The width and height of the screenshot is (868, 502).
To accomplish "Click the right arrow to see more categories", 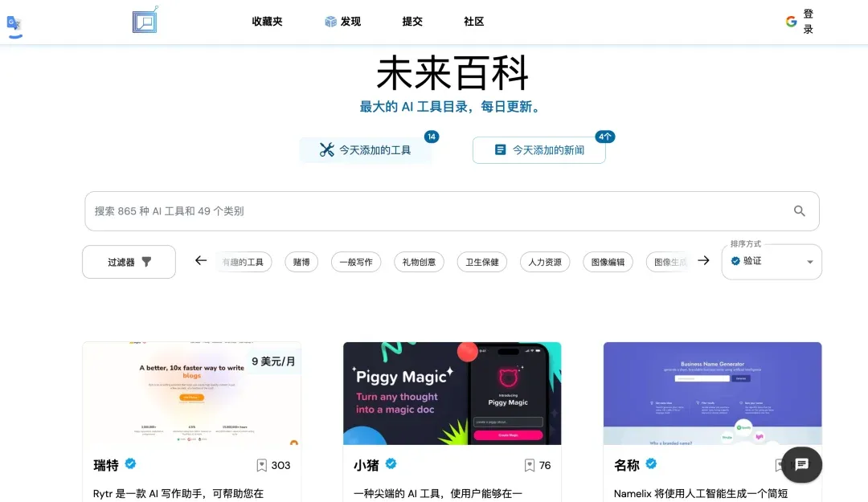I will point(703,261).
